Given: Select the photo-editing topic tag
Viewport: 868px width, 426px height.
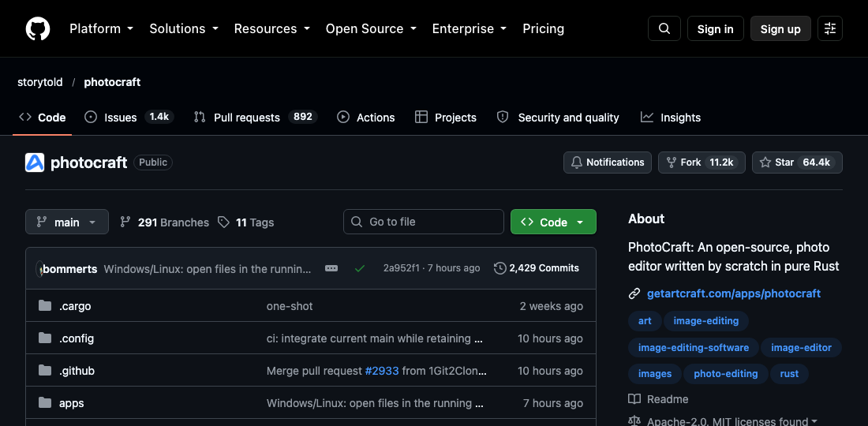Looking at the screenshot, I should pos(726,374).
